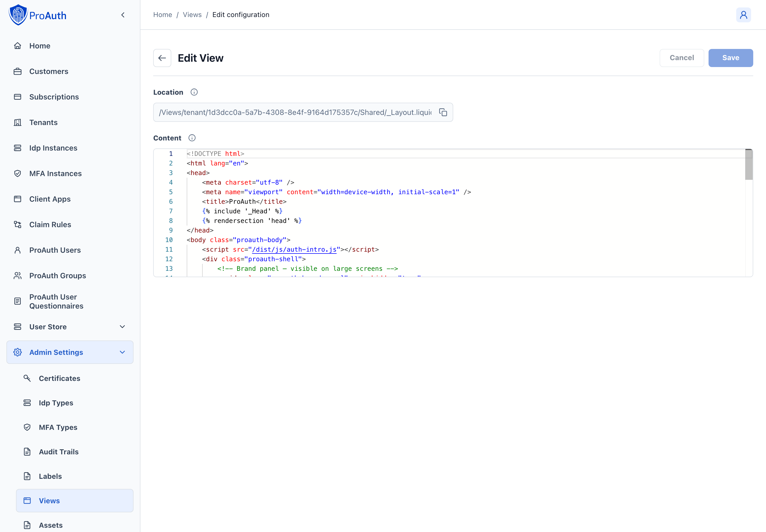
Task: Follow the /dist/js/auth-intro.js link in code
Action: pyautogui.click(x=294, y=249)
